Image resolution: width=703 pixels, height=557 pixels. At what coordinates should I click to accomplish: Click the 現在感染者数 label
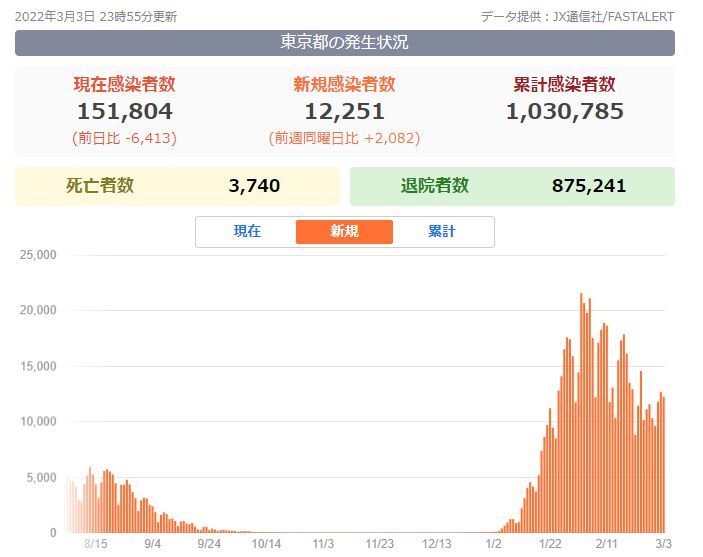pyautogui.click(x=125, y=84)
